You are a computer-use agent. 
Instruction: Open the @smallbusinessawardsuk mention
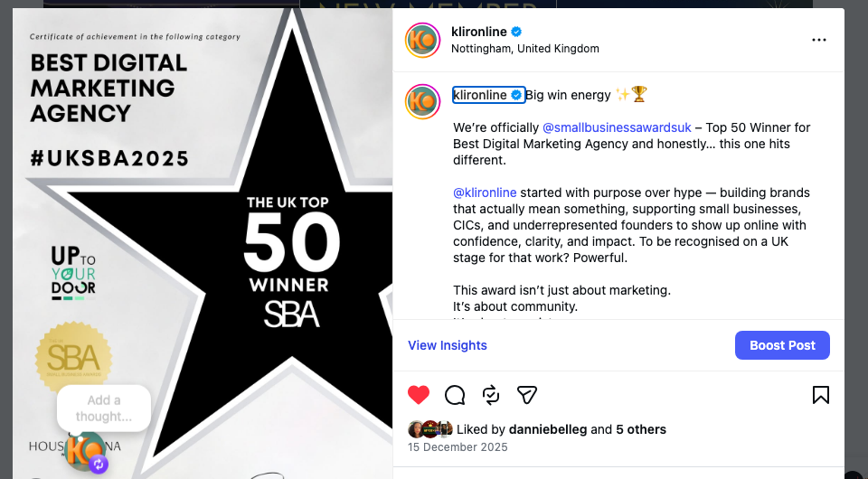(x=617, y=127)
